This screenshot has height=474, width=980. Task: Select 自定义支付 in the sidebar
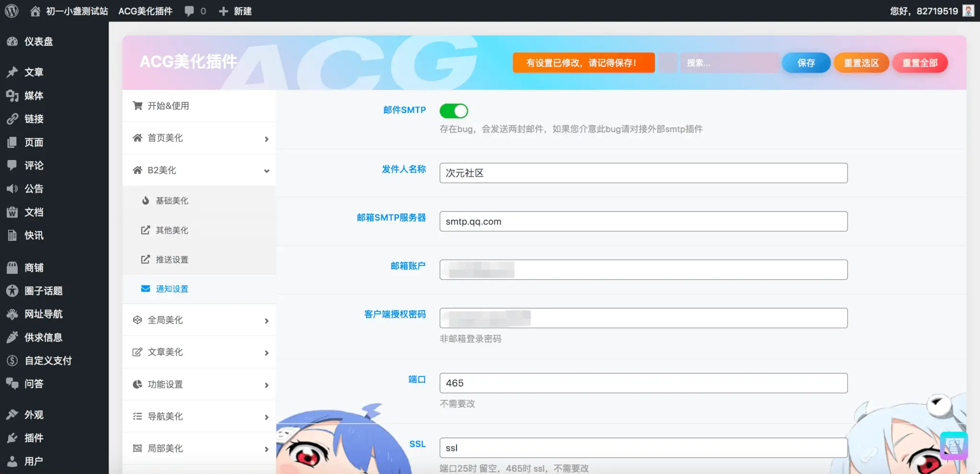point(48,361)
